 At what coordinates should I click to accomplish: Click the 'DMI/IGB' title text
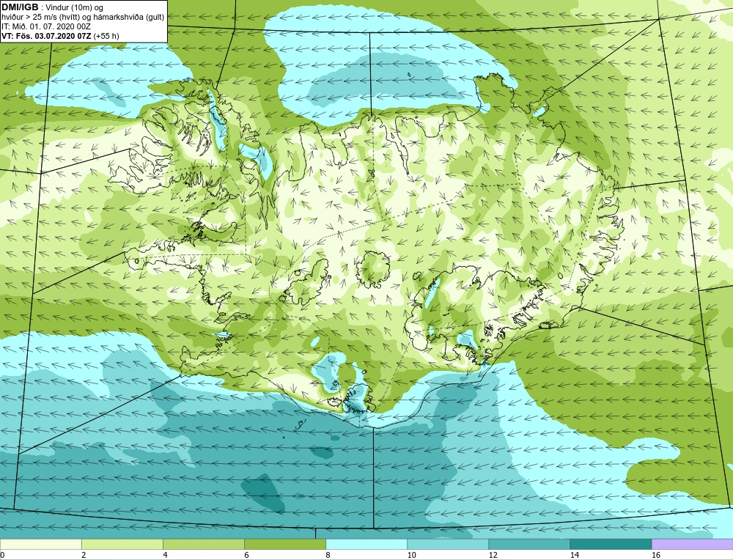[20, 7]
